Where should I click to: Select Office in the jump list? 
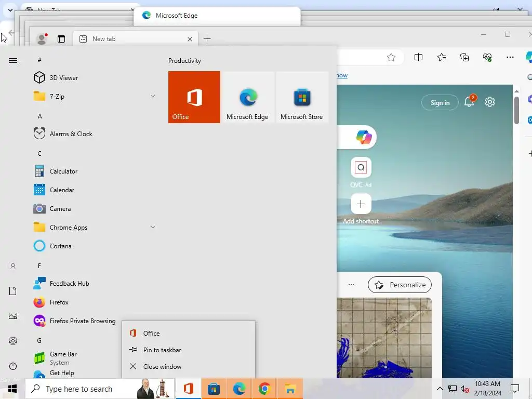(189, 333)
